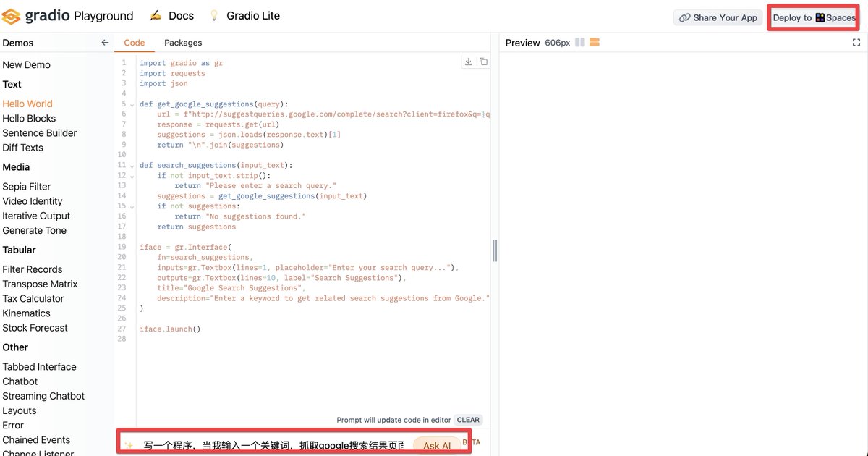The width and height of the screenshot is (868, 456).
Task: Fold the if block at line 15
Action: point(132,206)
